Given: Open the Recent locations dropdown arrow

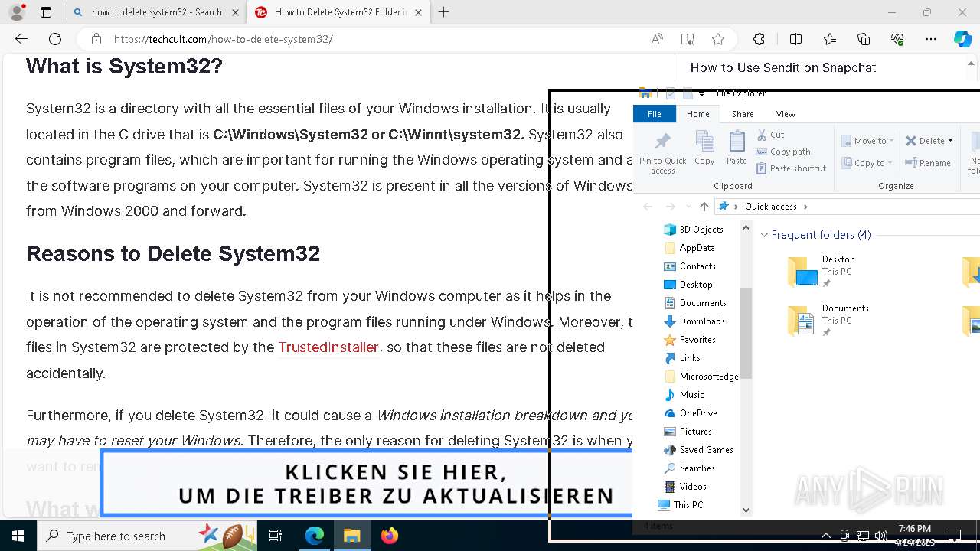Looking at the screenshot, I should click(x=688, y=207).
